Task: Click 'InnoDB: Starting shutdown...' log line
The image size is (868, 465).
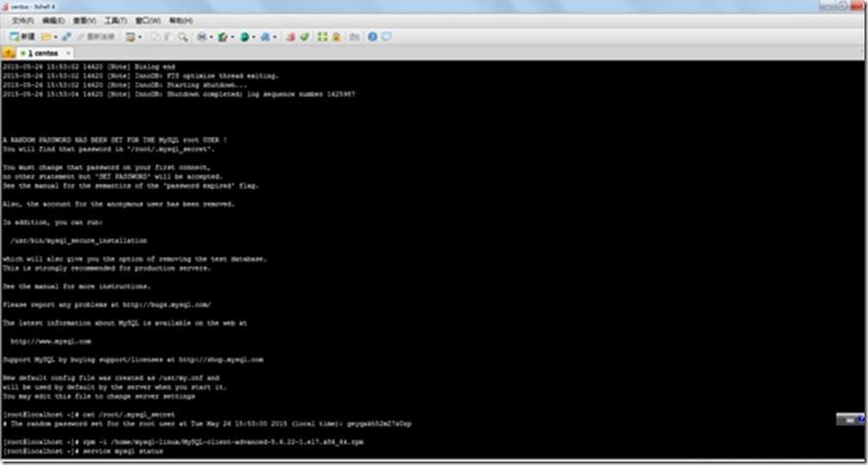Action: point(124,86)
